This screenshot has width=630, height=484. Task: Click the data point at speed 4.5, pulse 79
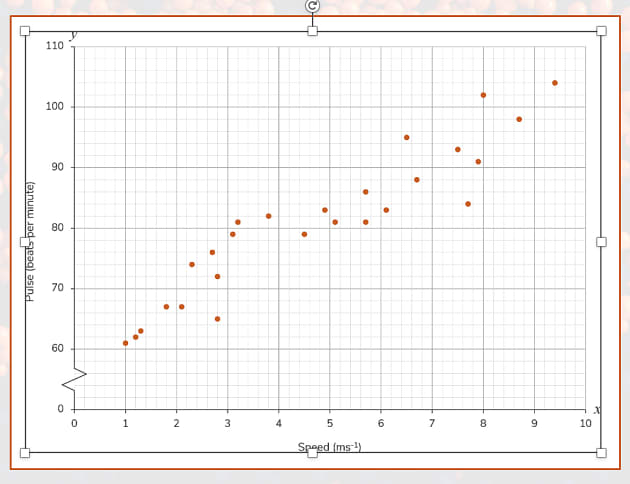tap(305, 234)
